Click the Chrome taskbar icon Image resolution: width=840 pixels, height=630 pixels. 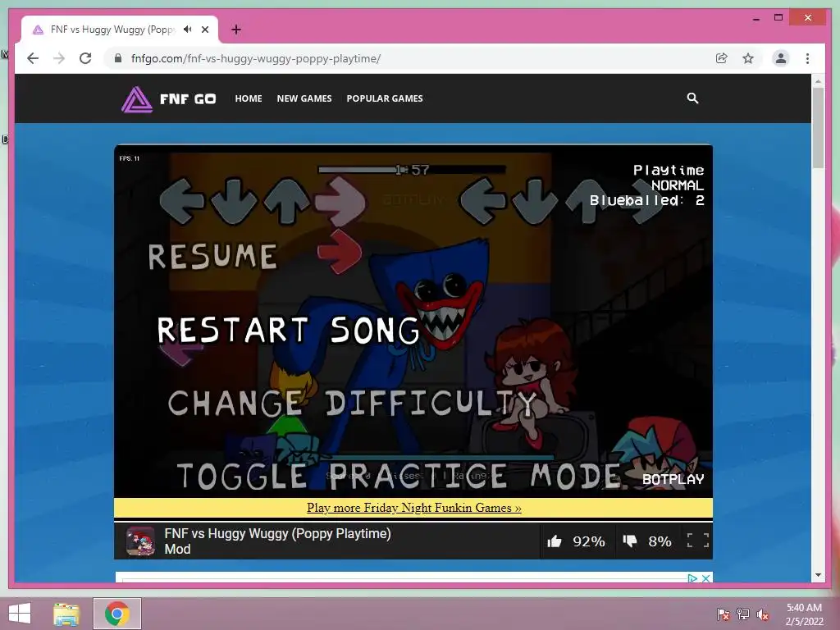tap(116, 614)
